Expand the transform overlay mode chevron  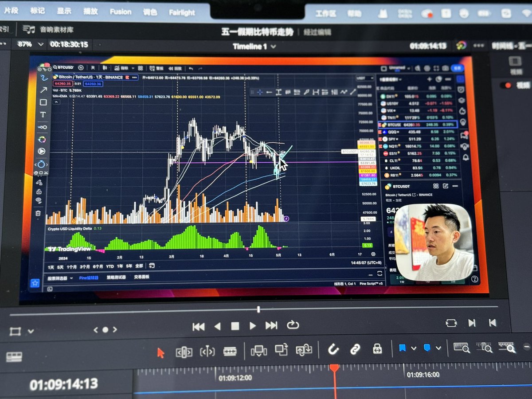point(31,331)
